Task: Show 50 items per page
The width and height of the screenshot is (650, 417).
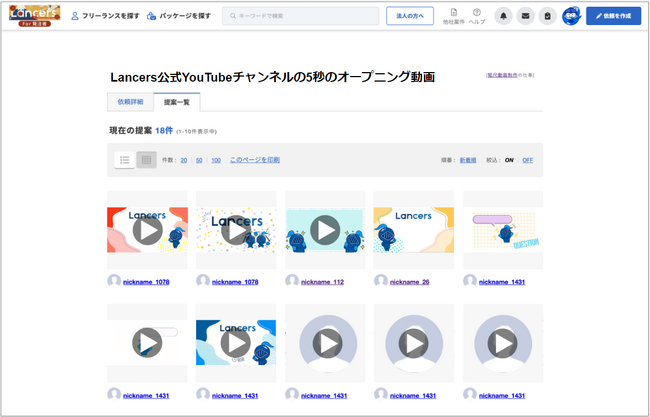Action: (x=199, y=160)
